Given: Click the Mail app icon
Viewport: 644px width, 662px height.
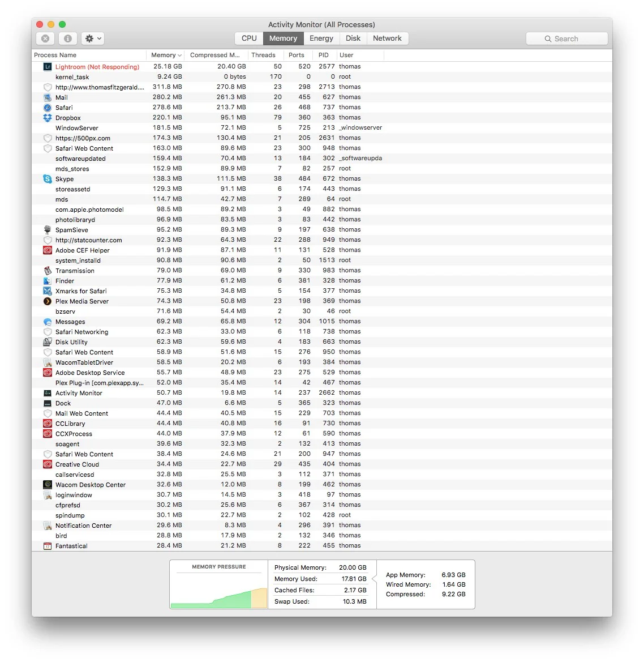Looking at the screenshot, I should [x=48, y=97].
